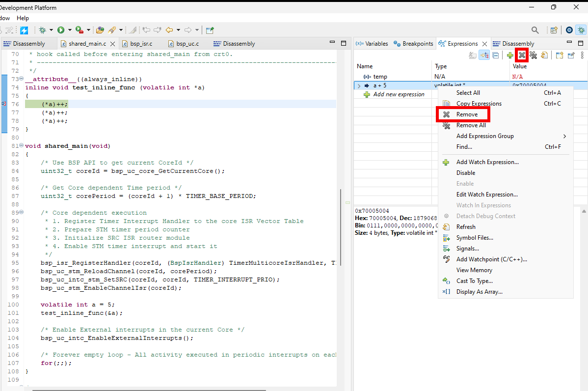Collapse the comment block fold at line 89
Viewport: 588px width, 391px height.
pos(21,213)
